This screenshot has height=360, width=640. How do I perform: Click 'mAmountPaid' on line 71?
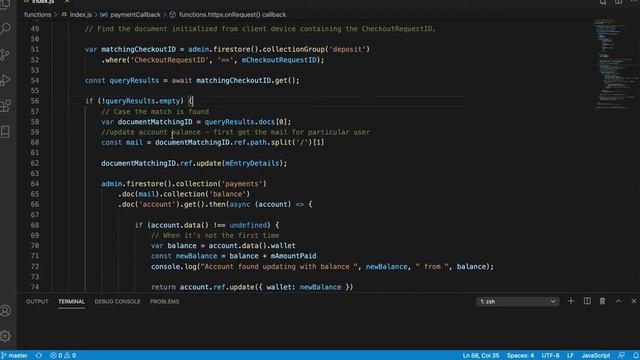(293, 256)
